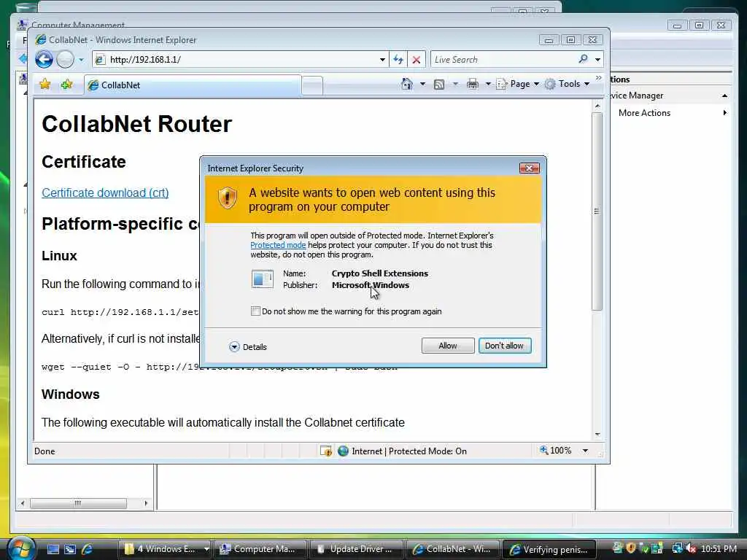Click the 10:51 PM clock
747x560 pixels.
click(x=719, y=549)
